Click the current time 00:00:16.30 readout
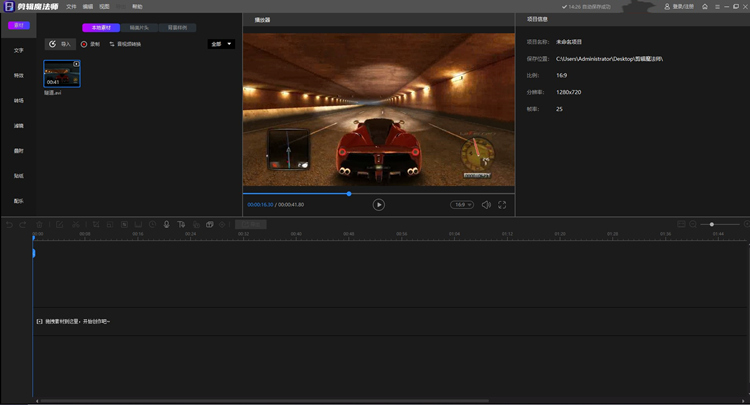Viewport: 750px width, 405px height. pyautogui.click(x=260, y=205)
